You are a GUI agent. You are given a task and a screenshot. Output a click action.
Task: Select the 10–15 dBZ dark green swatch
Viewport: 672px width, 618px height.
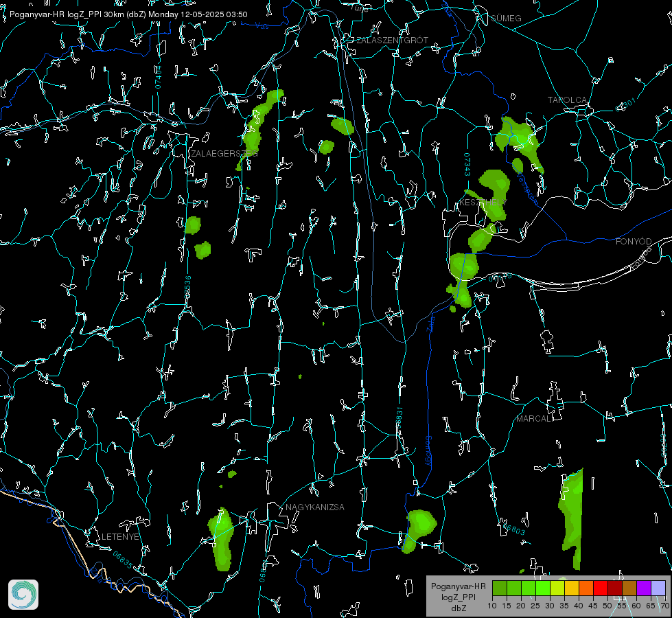pyautogui.click(x=500, y=588)
